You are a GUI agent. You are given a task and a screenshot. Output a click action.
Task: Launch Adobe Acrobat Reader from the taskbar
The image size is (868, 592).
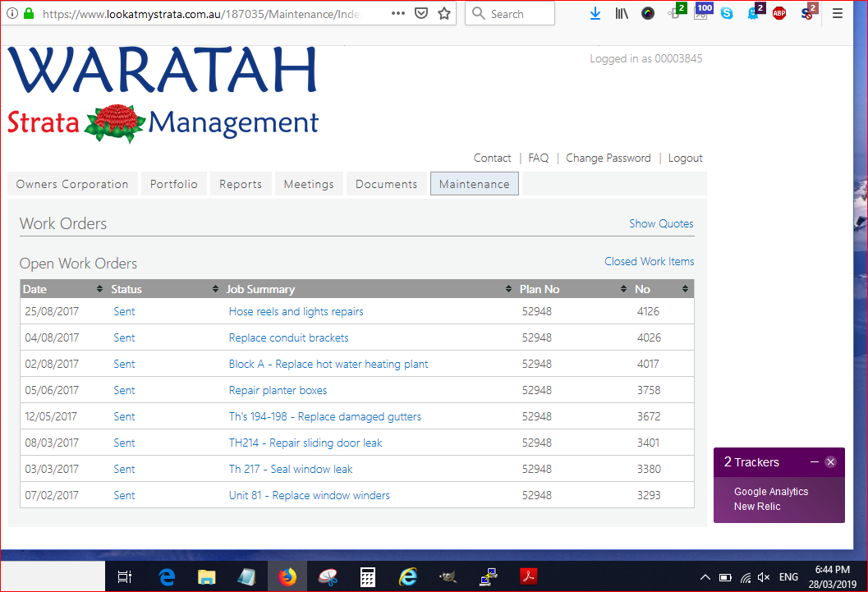click(528, 577)
